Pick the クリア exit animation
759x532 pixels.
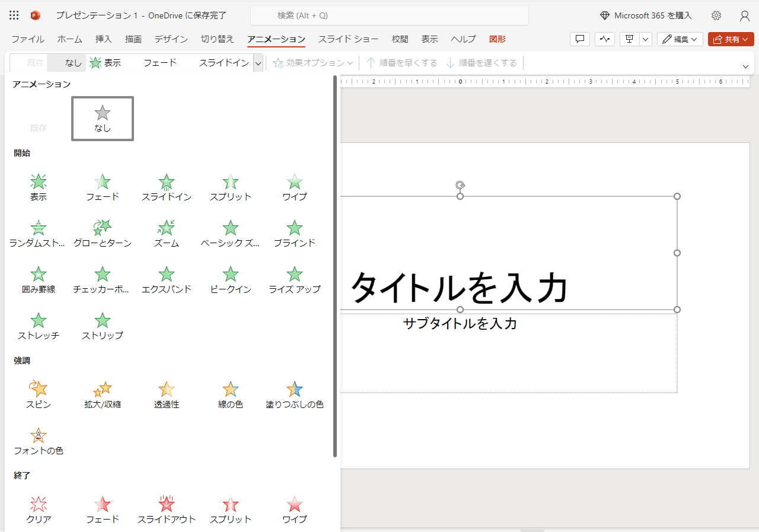coord(39,509)
